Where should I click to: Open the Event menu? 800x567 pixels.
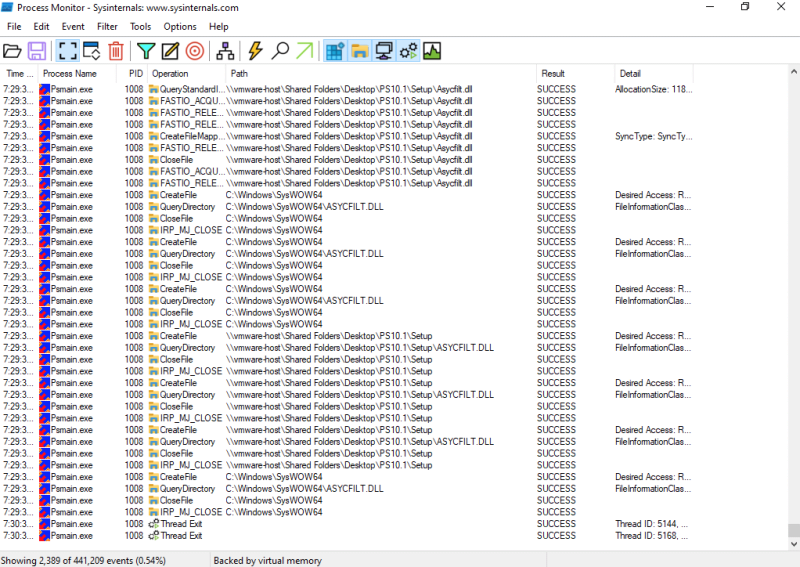(73, 27)
